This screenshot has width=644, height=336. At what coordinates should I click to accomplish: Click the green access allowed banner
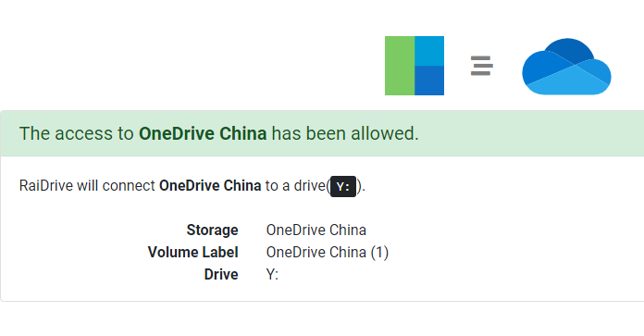tap(322, 133)
